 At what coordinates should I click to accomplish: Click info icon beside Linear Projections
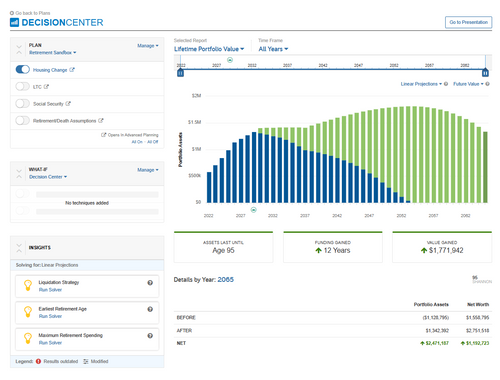[446, 84]
